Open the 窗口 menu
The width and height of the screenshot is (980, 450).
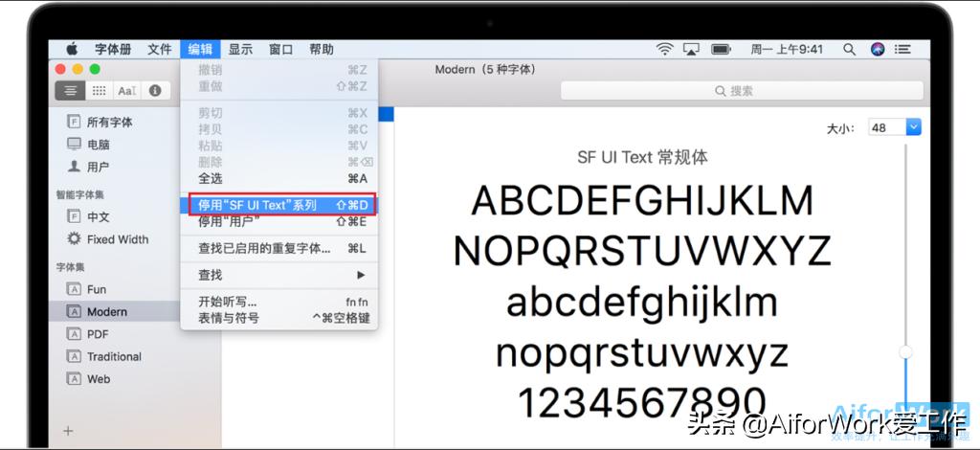281,49
